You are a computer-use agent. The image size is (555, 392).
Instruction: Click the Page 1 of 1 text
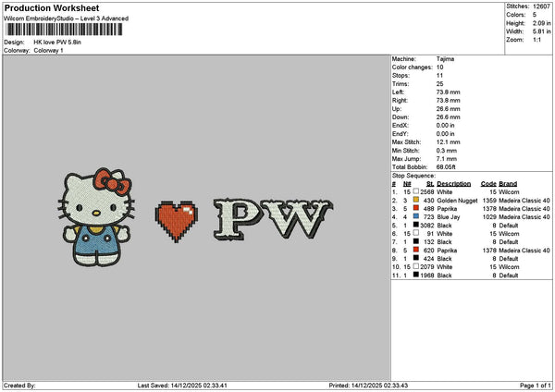pos(536,386)
